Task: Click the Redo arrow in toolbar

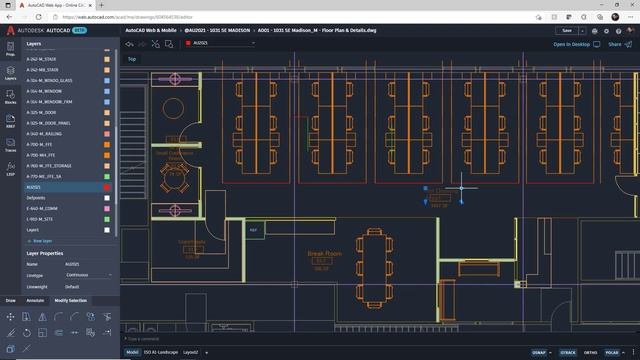Action: [142, 44]
